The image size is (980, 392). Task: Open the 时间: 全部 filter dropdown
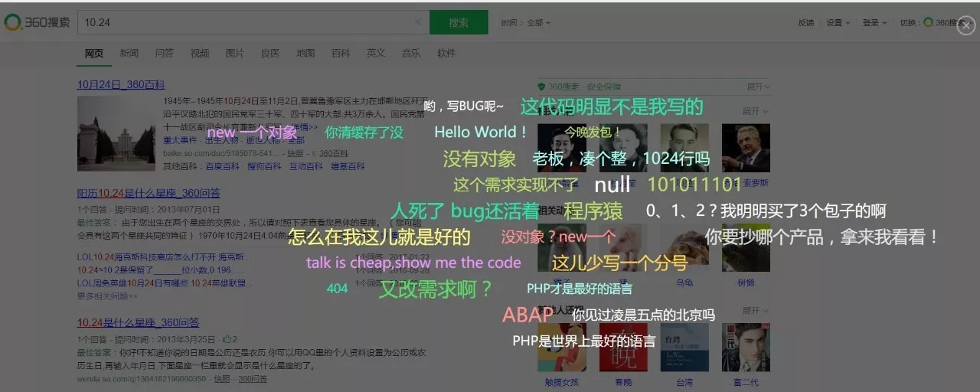coord(526,23)
